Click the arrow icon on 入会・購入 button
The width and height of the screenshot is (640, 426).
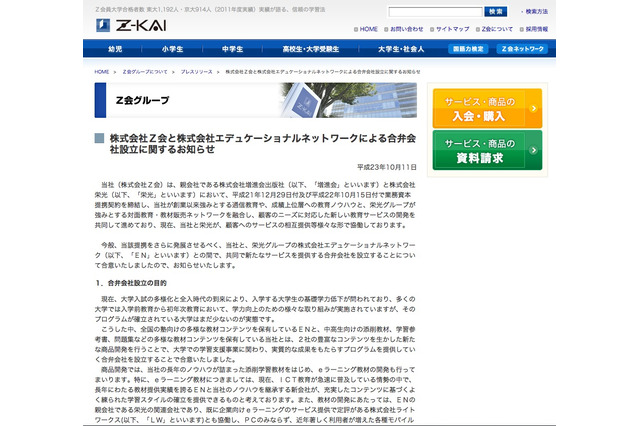[x=533, y=109]
